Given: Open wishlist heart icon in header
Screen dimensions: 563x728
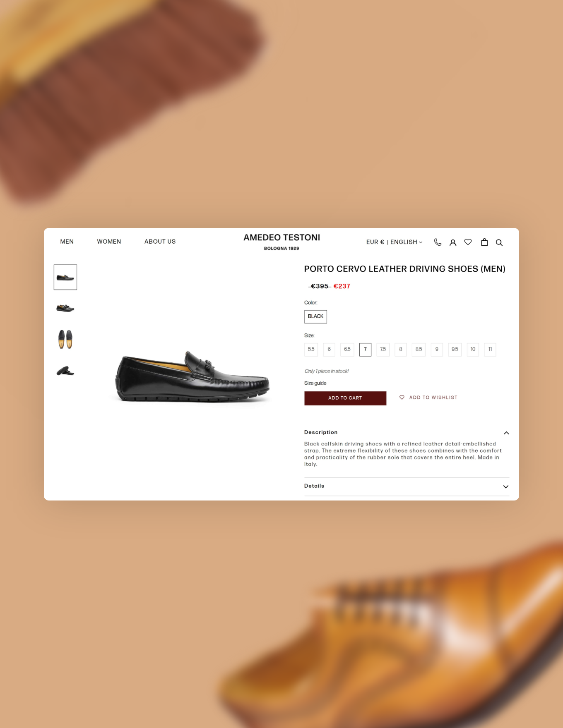Looking at the screenshot, I should pyautogui.click(x=468, y=242).
